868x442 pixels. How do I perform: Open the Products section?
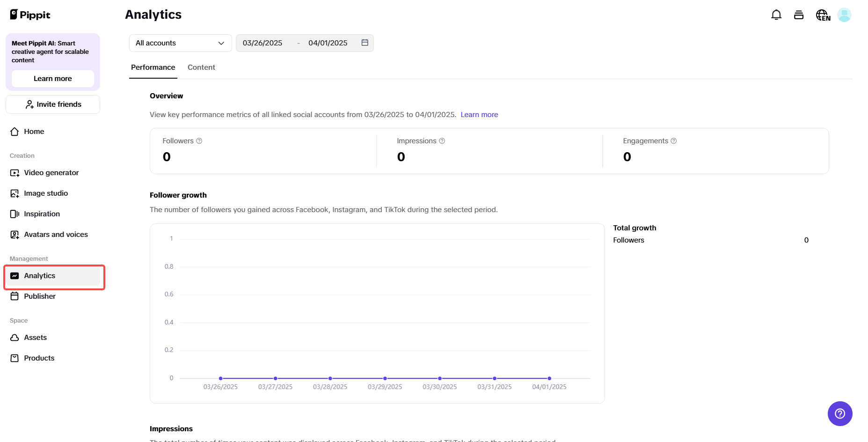(x=39, y=358)
